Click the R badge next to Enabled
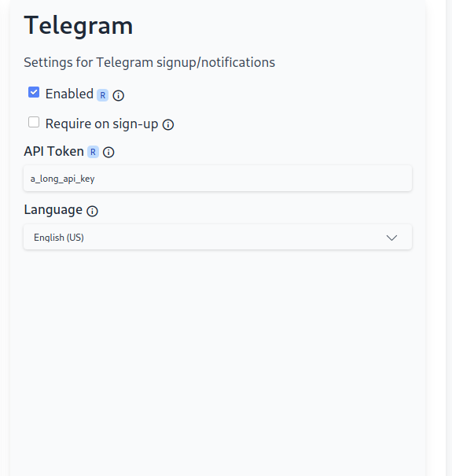The height and width of the screenshot is (476, 452). pyautogui.click(x=102, y=95)
